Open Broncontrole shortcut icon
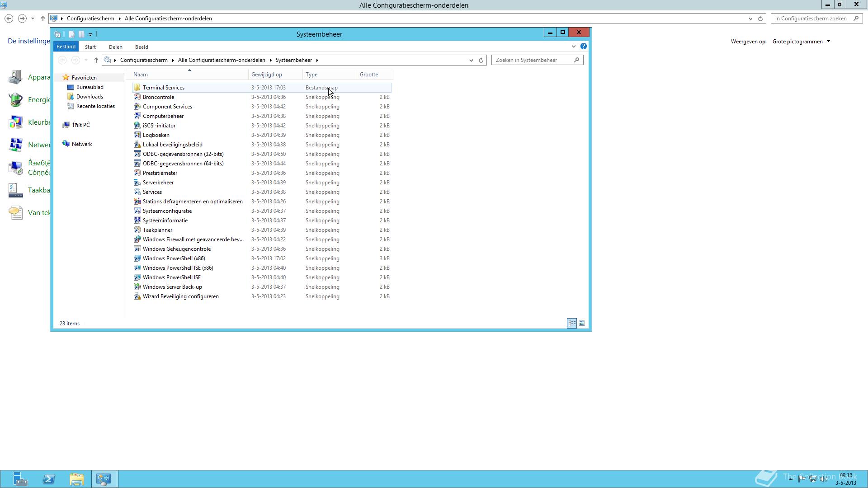868x488 pixels. (137, 97)
